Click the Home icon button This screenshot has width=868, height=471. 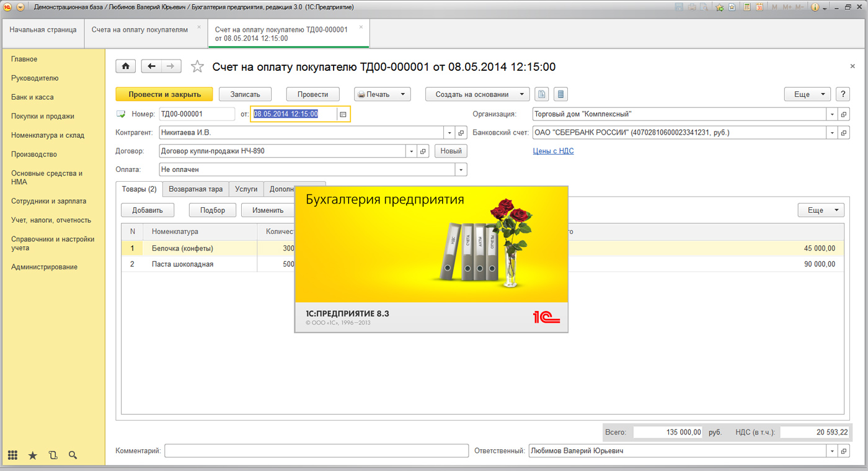(126, 66)
